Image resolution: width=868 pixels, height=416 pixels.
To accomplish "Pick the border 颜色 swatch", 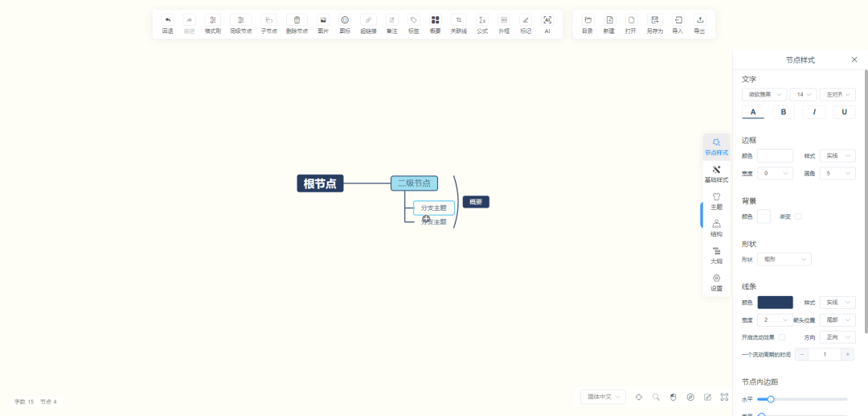I will point(775,155).
